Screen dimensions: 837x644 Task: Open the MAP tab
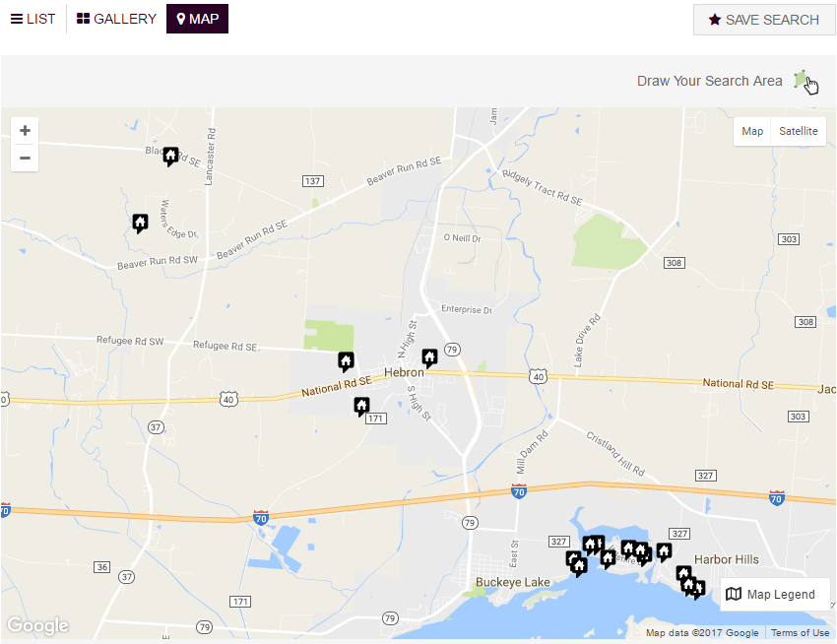click(x=197, y=18)
